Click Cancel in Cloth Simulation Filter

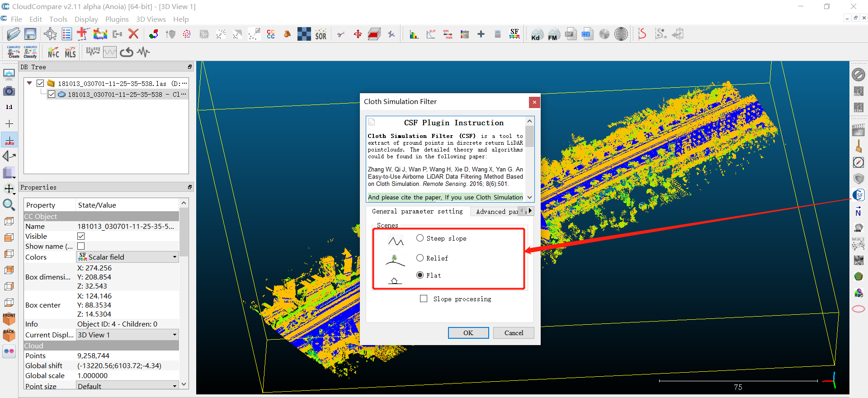click(x=514, y=333)
